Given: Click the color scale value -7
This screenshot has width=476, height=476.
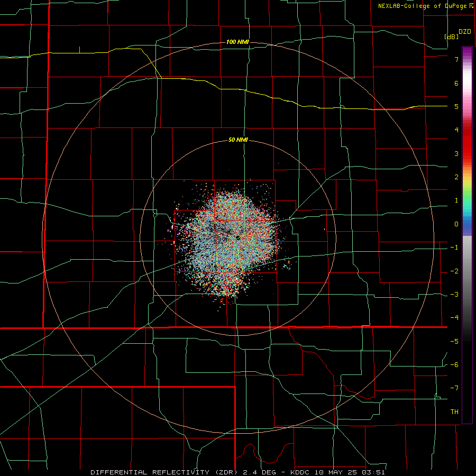Looking at the screenshot, I should point(454,388).
